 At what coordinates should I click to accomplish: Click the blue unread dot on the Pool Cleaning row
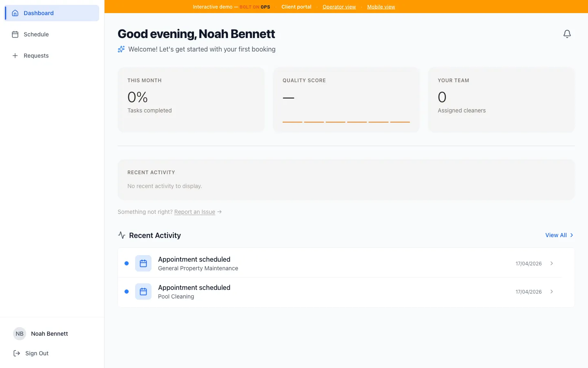pyautogui.click(x=127, y=292)
